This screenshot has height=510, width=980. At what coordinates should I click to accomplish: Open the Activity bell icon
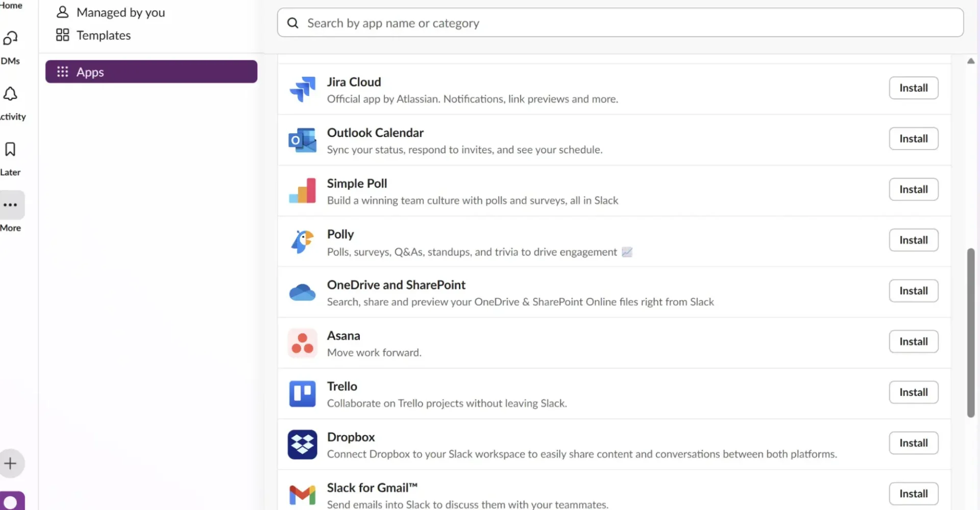coord(10,94)
